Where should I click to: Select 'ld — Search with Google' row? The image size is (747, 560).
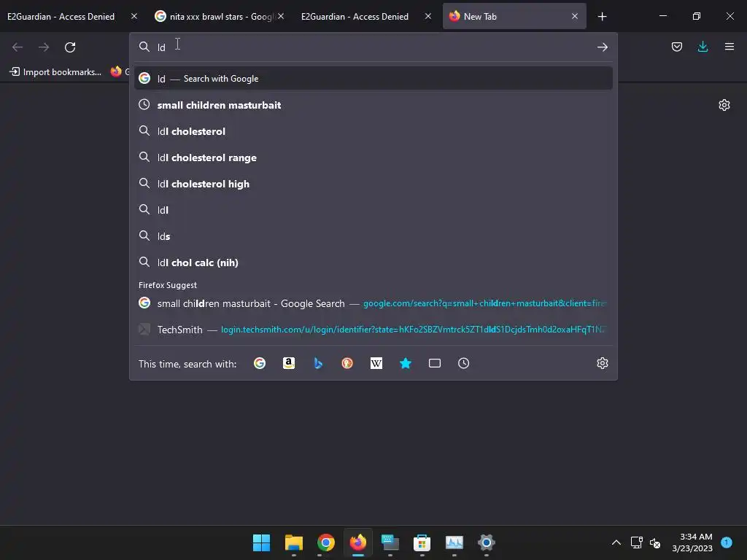tap(373, 79)
